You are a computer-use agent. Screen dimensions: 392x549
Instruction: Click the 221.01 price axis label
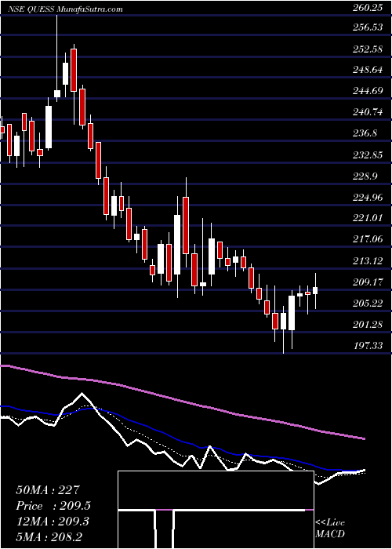click(x=367, y=219)
